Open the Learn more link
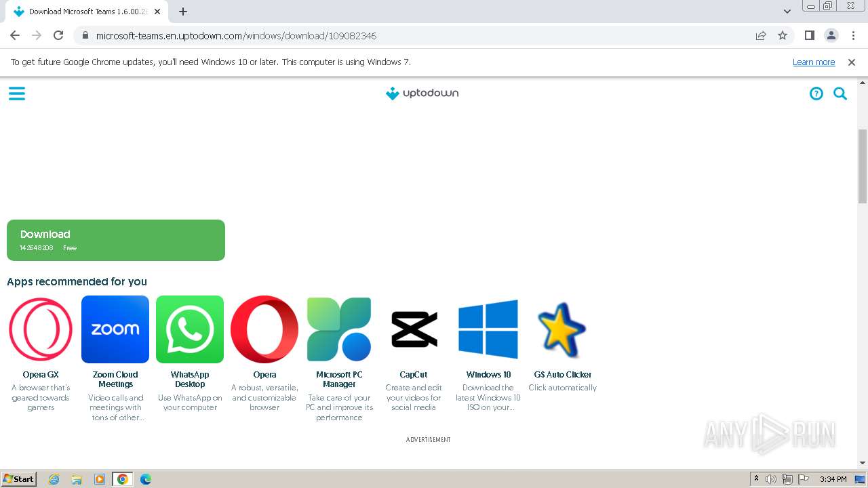This screenshot has height=488, width=868. point(814,62)
